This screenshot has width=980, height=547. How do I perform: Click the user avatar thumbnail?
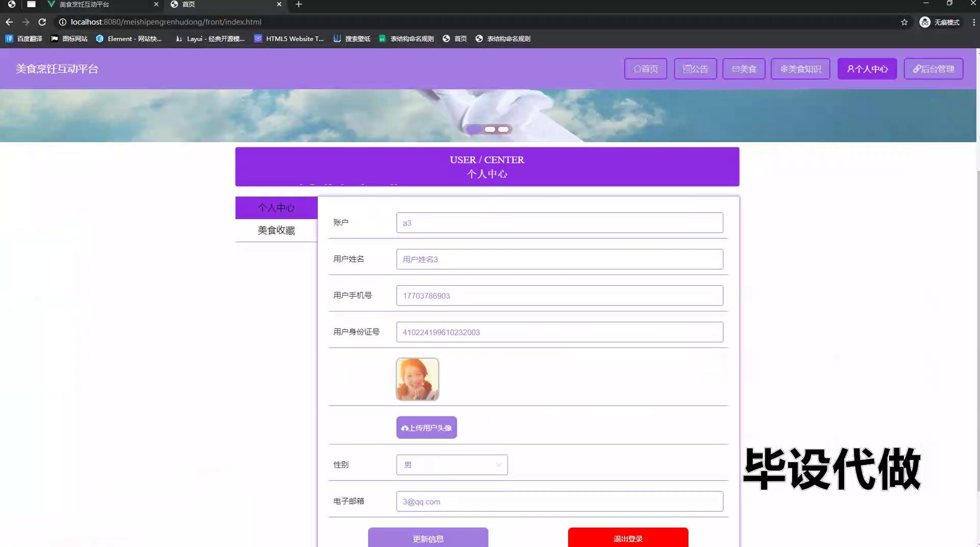pyautogui.click(x=417, y=379)
